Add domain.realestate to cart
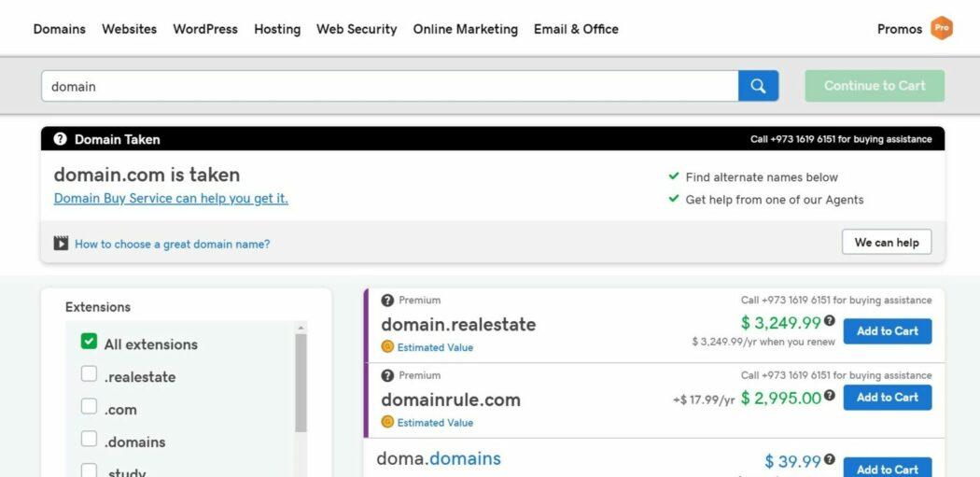 click(887, 331)
